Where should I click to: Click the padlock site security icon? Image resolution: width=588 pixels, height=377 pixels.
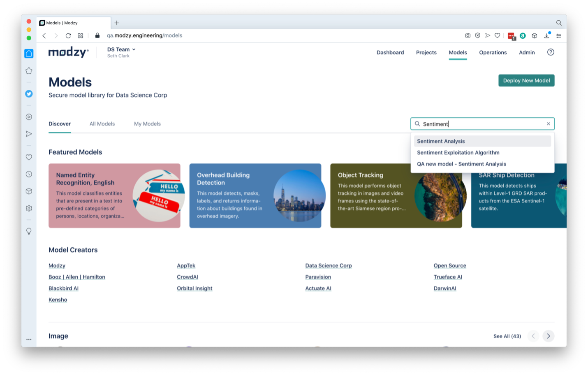click(x=97, y=35)
